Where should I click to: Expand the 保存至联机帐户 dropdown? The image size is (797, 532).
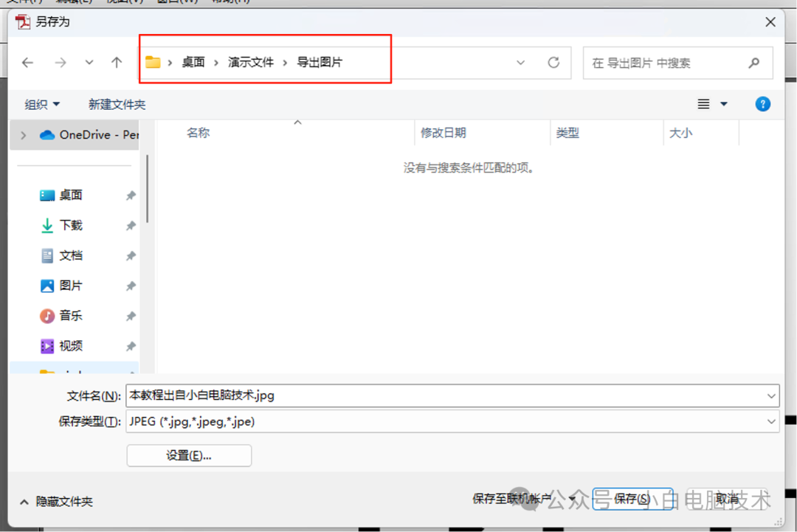(x=572, y=499)
